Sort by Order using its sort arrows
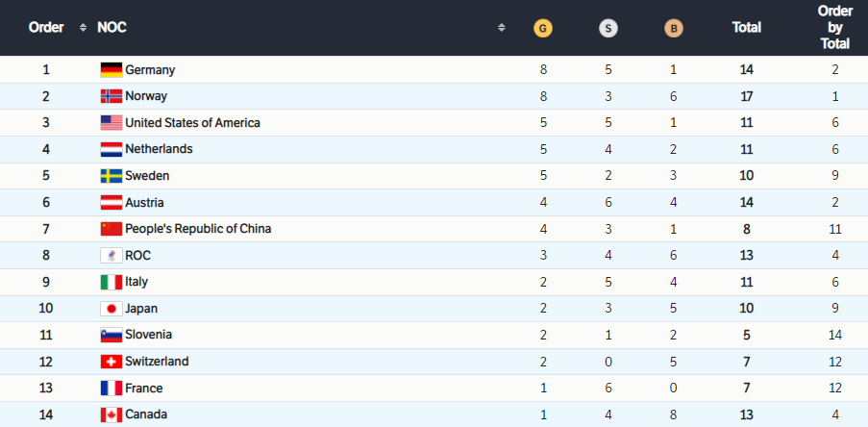 pos(83,28)
